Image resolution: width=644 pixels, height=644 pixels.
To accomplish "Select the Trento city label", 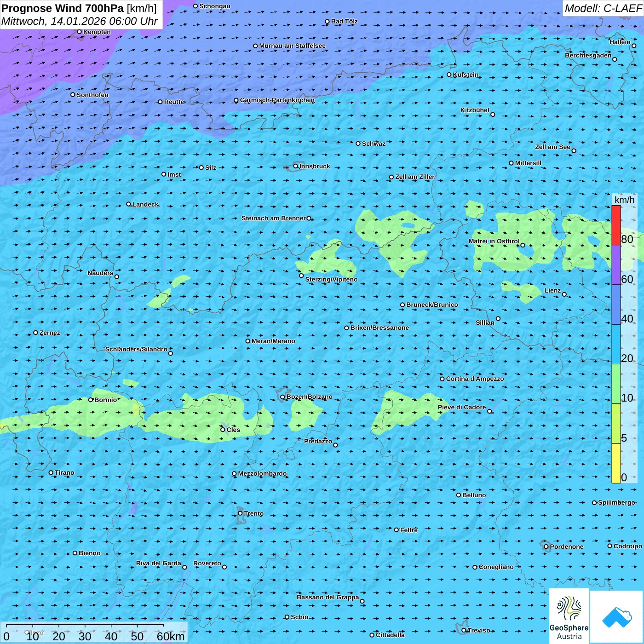I will pos(254,513).
